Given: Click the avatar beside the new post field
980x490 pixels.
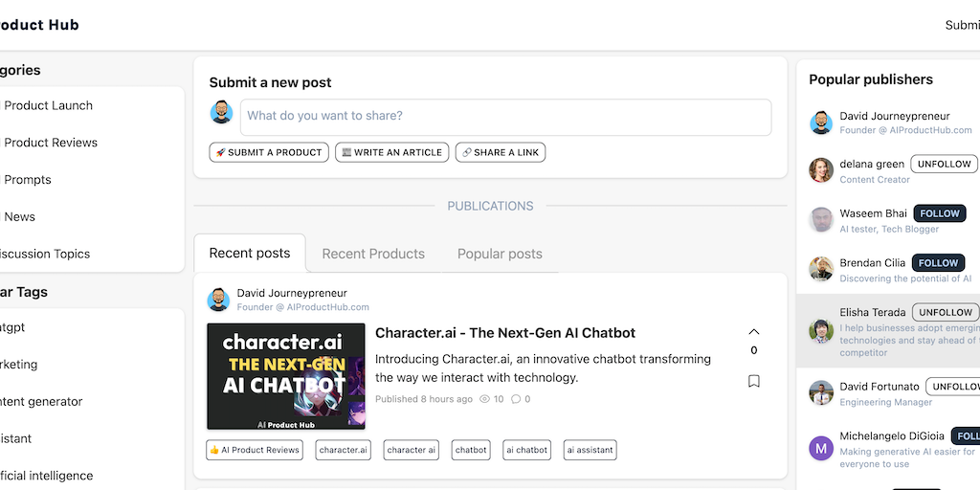Looking at the screenshot, I should (221, 113).
